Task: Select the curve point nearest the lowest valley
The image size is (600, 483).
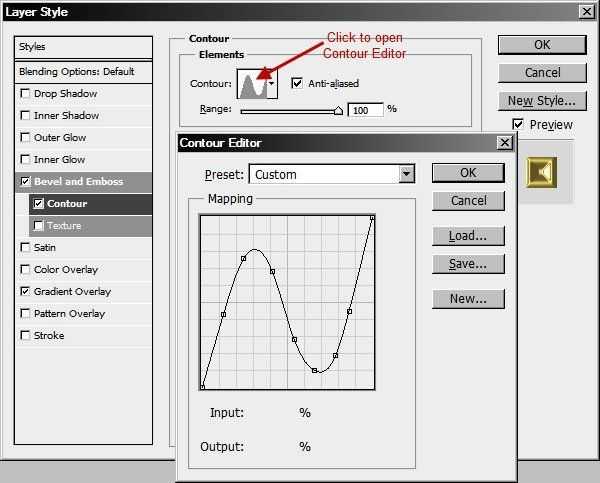Action: (315, 370)
